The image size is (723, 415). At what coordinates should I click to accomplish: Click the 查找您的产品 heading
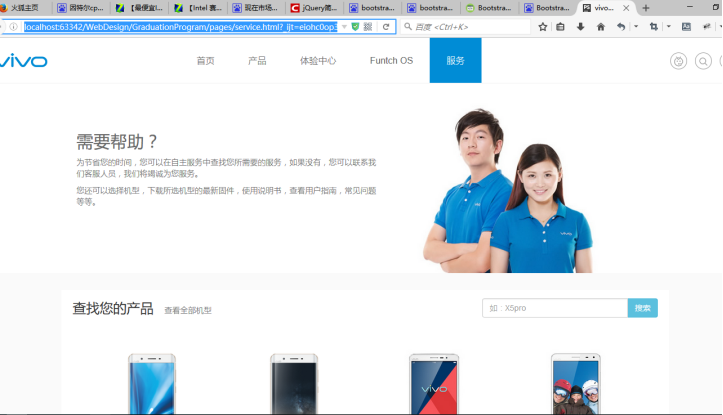coord(113,308)
